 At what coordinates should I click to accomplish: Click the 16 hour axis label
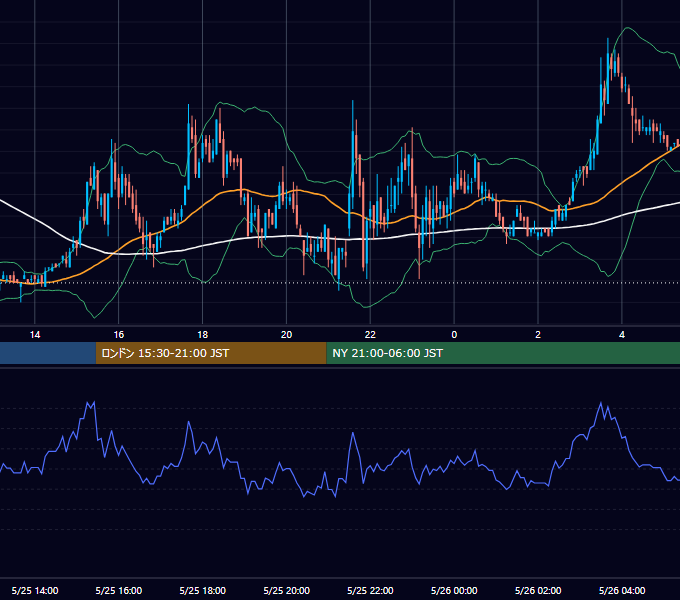click(118, 335)
